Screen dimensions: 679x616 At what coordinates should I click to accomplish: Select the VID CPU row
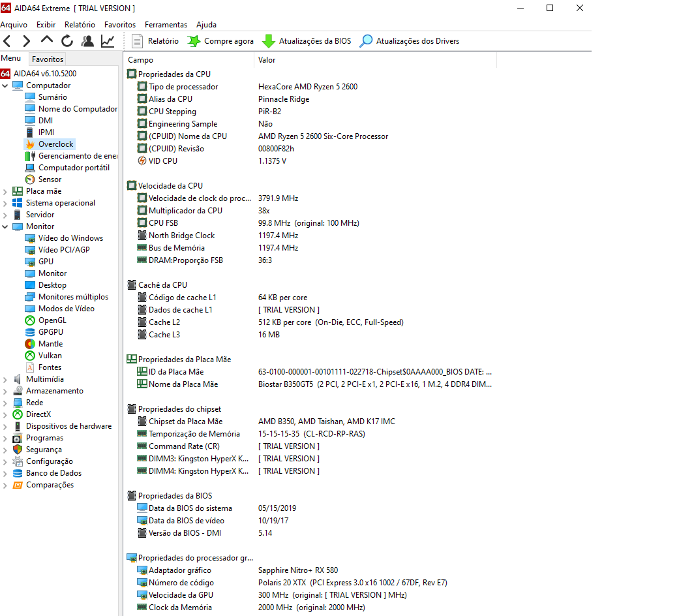tap(310, 161)
